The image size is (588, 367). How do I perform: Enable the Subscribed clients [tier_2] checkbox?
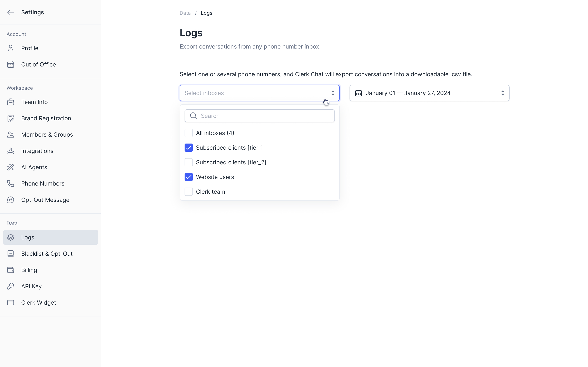click(188, 162)
